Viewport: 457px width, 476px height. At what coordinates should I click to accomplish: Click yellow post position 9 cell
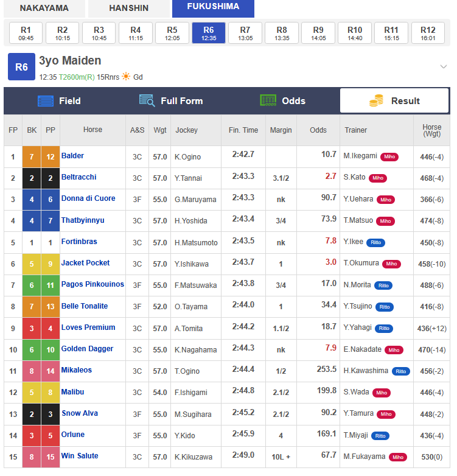pos(51,264)
